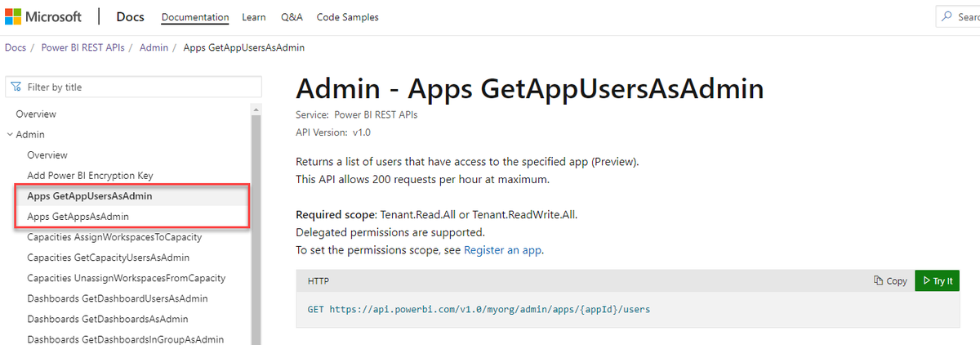Open Power BI REST APIs breadcrumb

(x=82, y=47)
